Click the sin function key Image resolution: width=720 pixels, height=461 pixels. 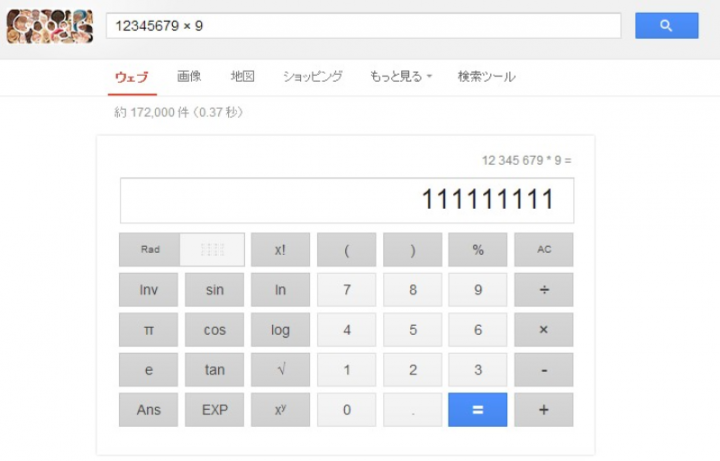(214, 290)
